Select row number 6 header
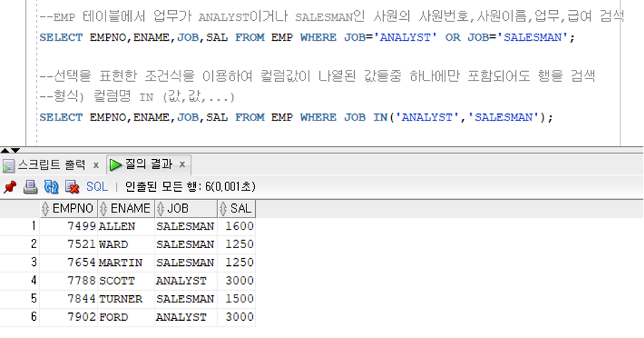This screenshot has width=644, height=338. coord(20,317)
